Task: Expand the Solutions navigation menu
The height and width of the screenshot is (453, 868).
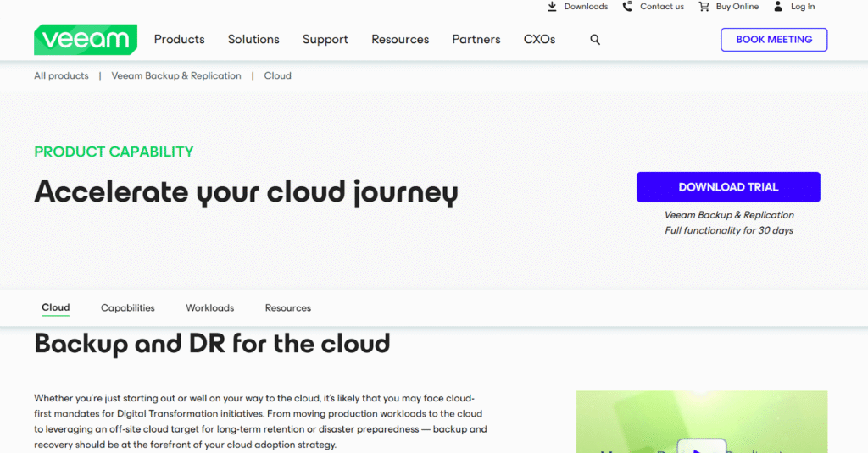Action: 253,40
